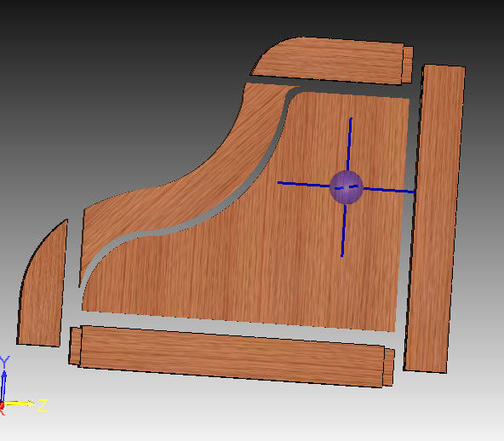Select the right end cap of bottom plank
504x441 pixels.
coord(388,367)
